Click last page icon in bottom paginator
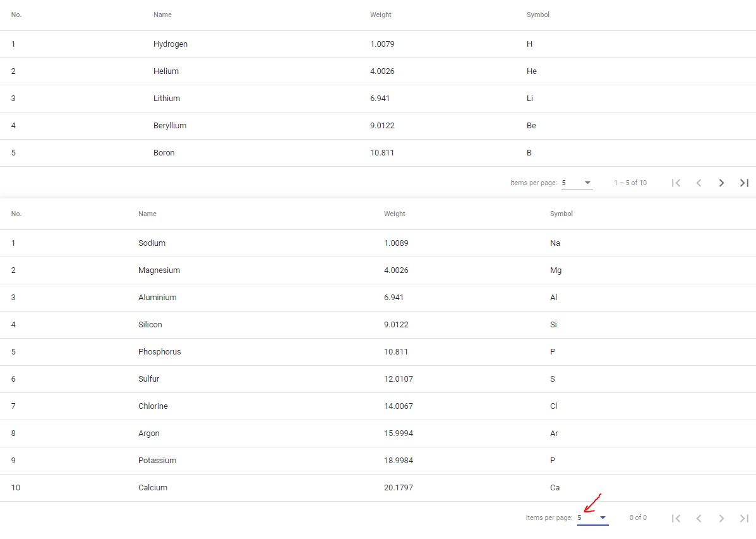This screenshot has height=539, width=756. click(x=744, y=518)
